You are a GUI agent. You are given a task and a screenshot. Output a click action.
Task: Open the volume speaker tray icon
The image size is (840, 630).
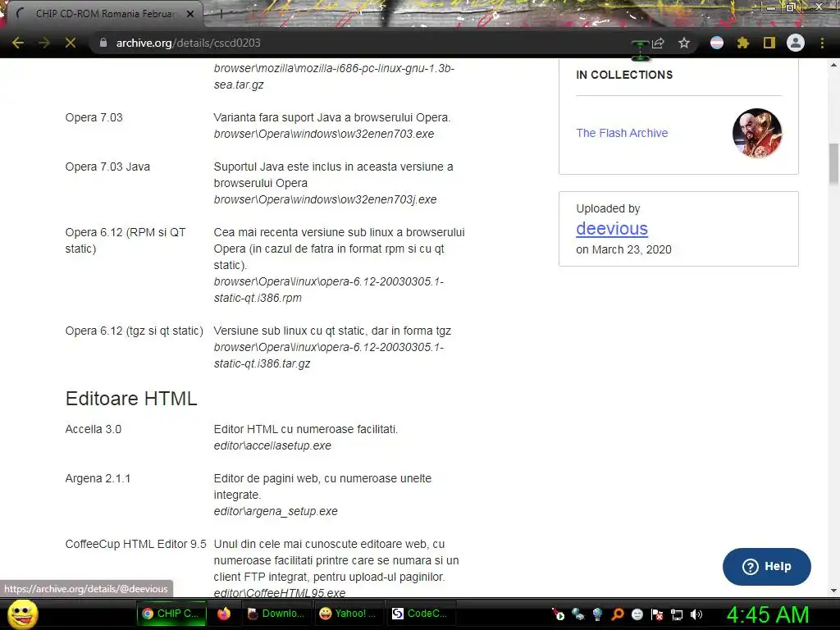point(696,614)
